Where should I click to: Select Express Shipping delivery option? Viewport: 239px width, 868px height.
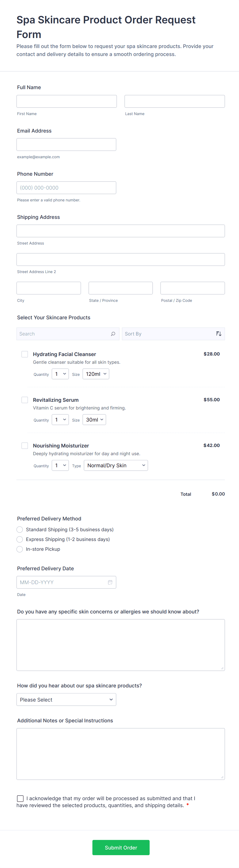(20, 539)
